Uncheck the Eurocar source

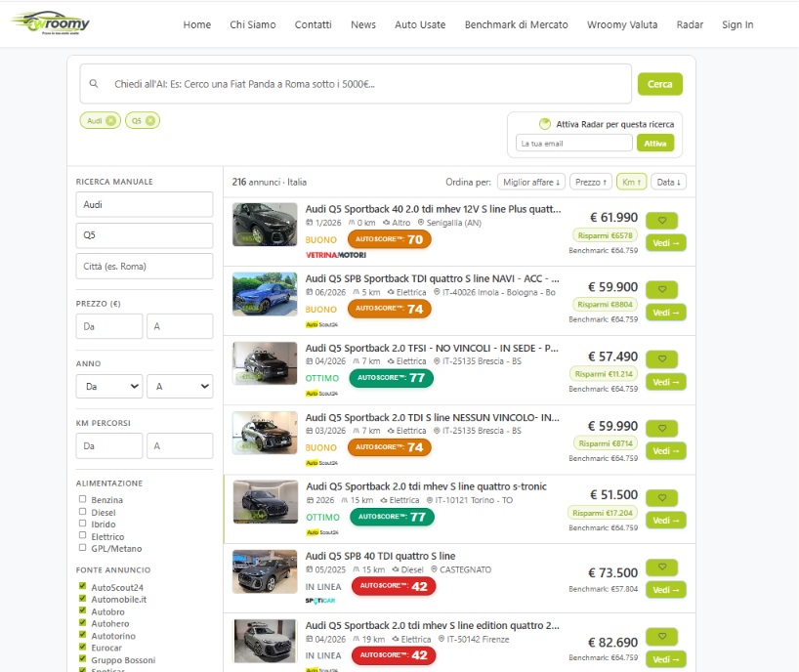(x=83, y=647)
